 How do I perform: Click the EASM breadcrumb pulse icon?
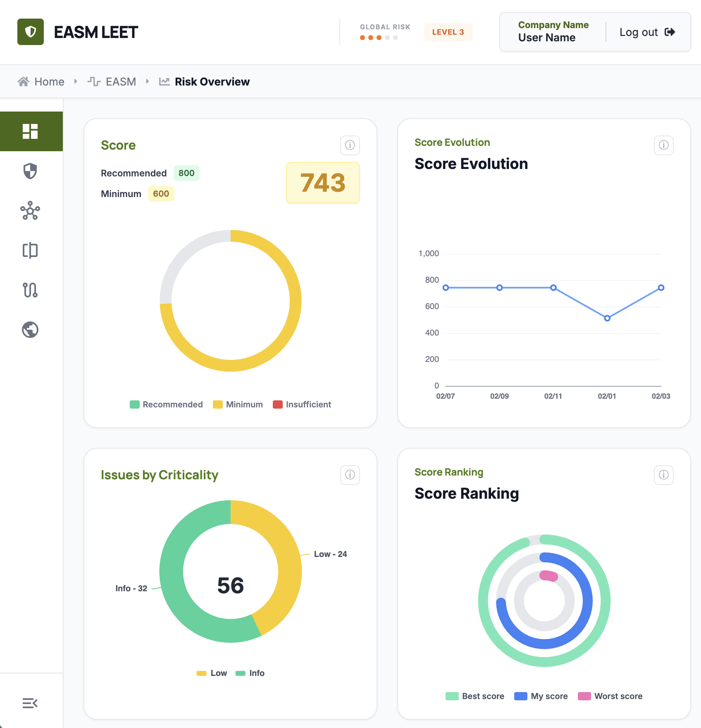point(94,82)
